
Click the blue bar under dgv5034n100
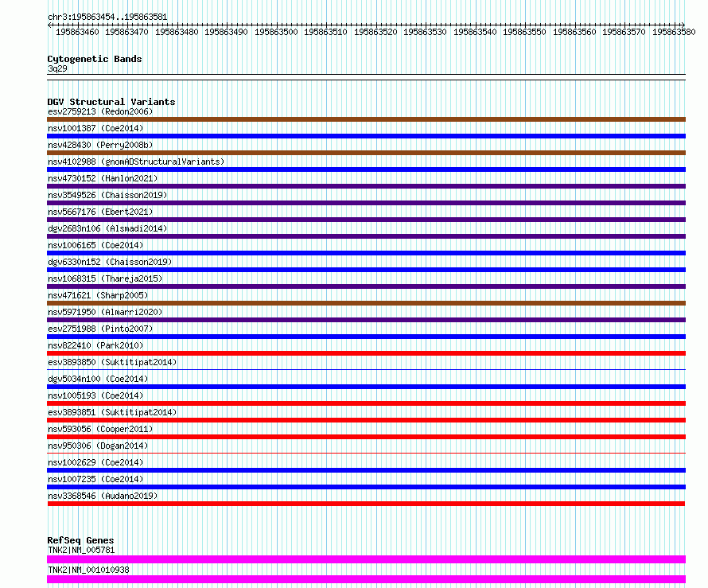366,387
